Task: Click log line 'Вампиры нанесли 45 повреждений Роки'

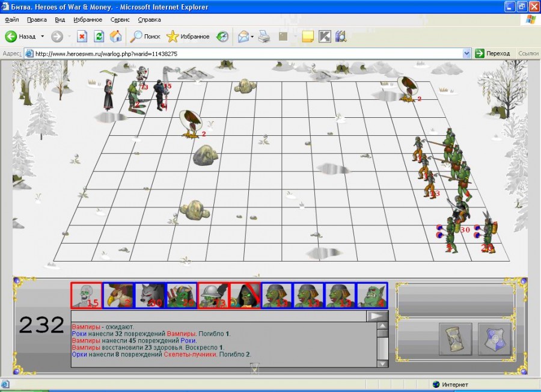Action: coord(134,340)
